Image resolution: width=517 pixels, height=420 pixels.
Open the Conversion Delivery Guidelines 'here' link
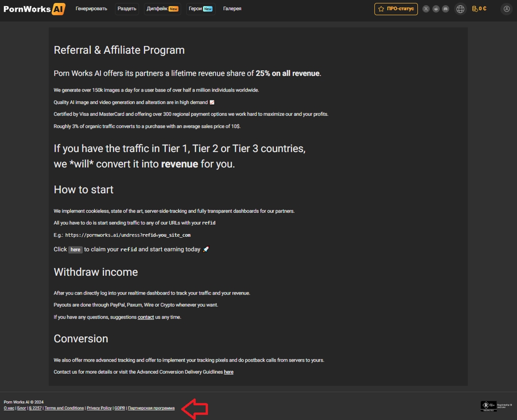coord(228,372)
